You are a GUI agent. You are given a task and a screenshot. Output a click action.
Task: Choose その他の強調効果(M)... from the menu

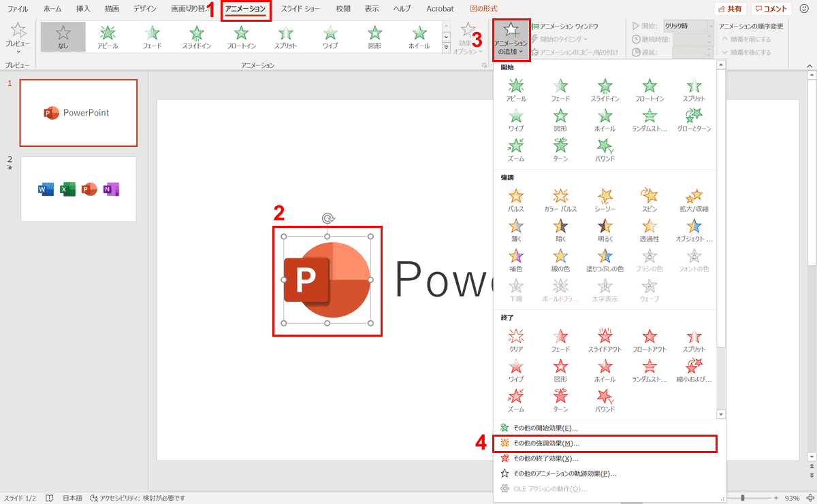[605, 443]
